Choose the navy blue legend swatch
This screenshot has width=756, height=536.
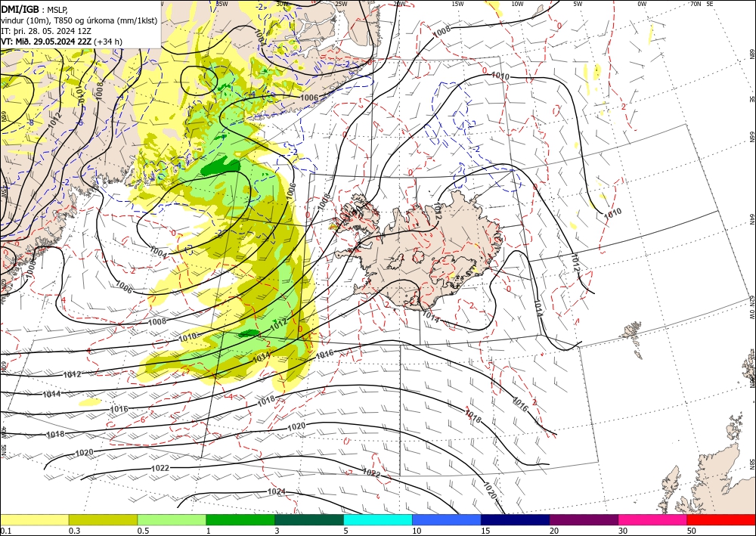click(x=516, y=520)
